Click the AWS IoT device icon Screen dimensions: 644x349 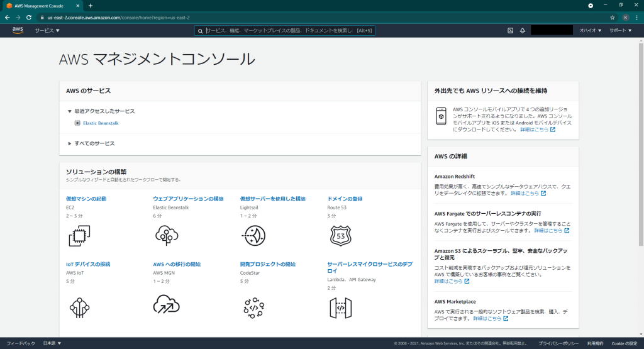click(x=79, y=308)
